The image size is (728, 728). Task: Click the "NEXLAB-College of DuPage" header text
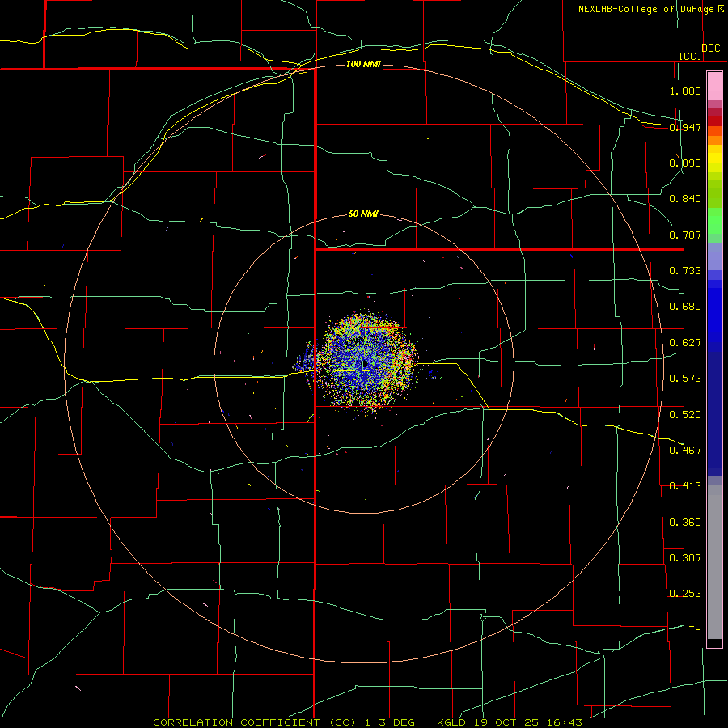point(646,9)
